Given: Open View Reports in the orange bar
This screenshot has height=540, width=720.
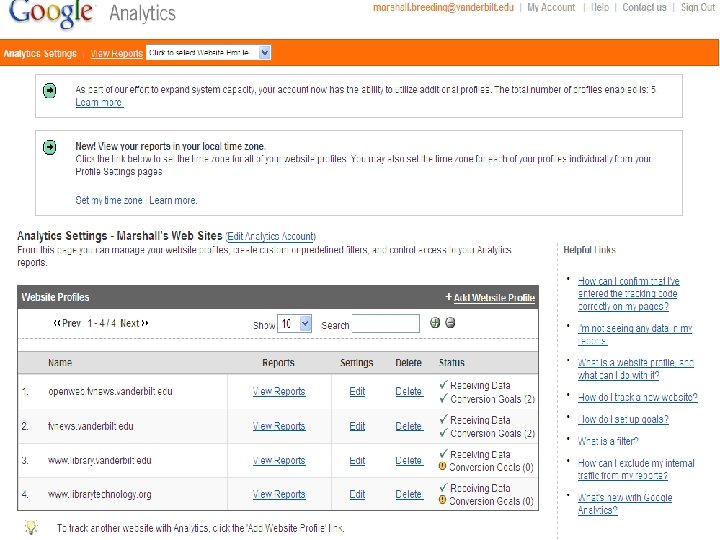Looking at the screenshot, I should [x=117, y=53].
